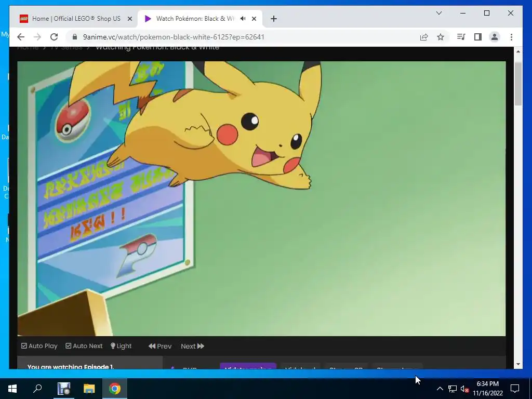Viewport: 532px width, 399px height.
Task: Open the video editor taskbar app
Action: tap(63, 389)
